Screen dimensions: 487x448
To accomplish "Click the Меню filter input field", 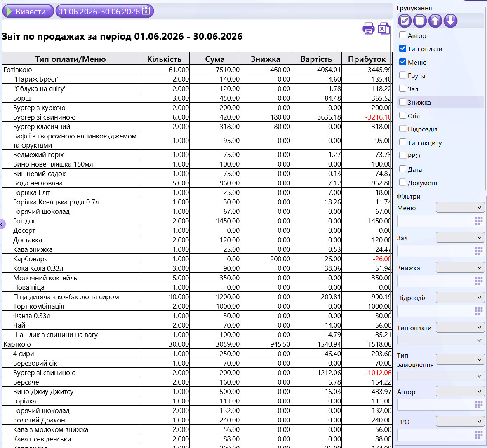I will [x=441, y=221].
